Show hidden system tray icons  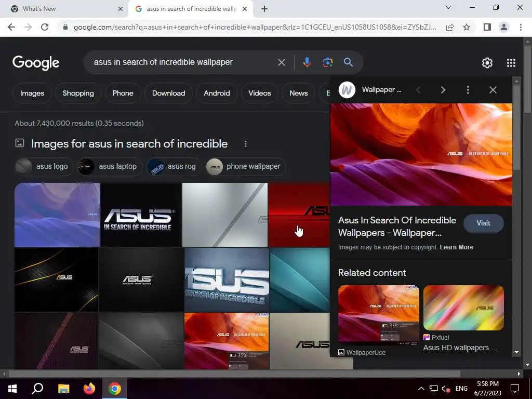click(421, 389)
